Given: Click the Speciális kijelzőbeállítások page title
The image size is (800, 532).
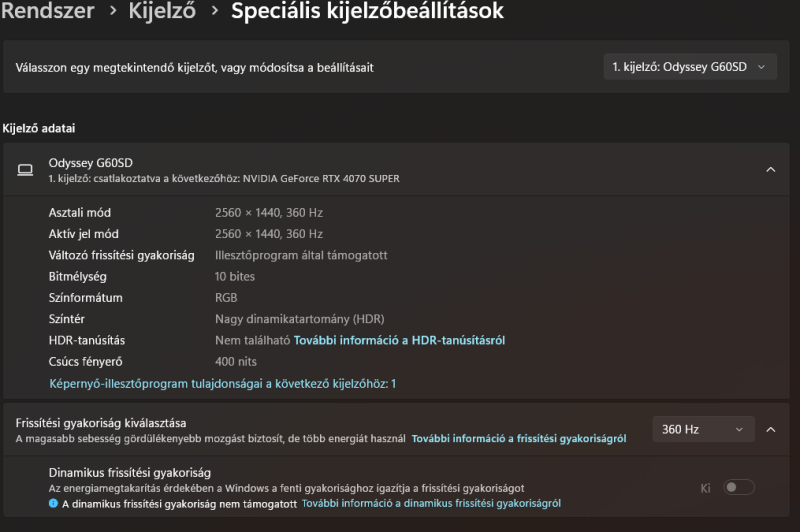Looking at the screenshot, I should tap(367, 11).
